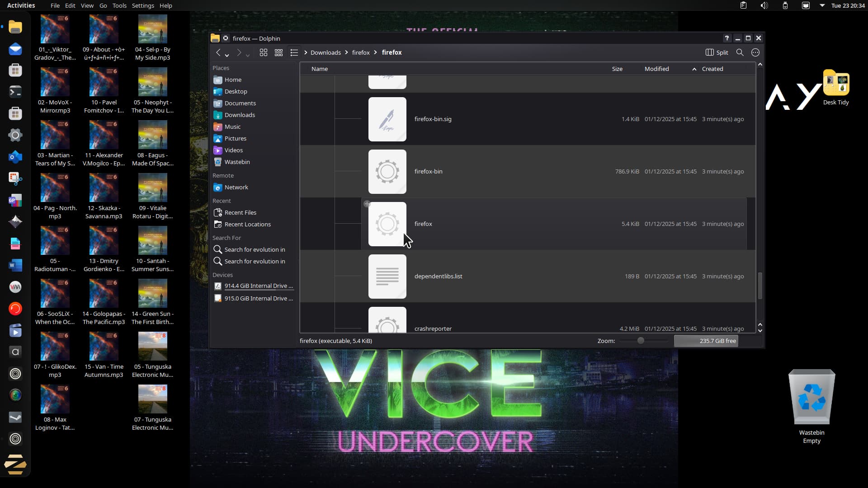Click the chevron after Downloads breadcrumb
The image size is (868, 488).
click(347, 52)
